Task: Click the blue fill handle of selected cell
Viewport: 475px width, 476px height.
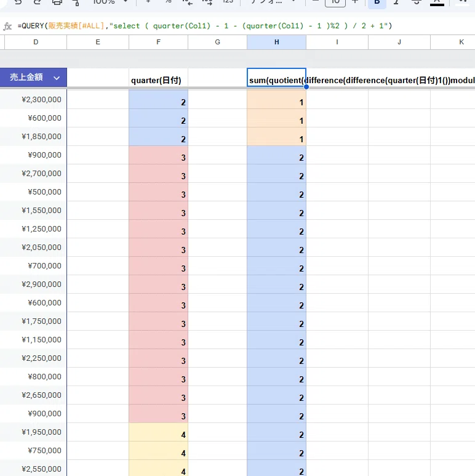Action: (x=306, y=87)
